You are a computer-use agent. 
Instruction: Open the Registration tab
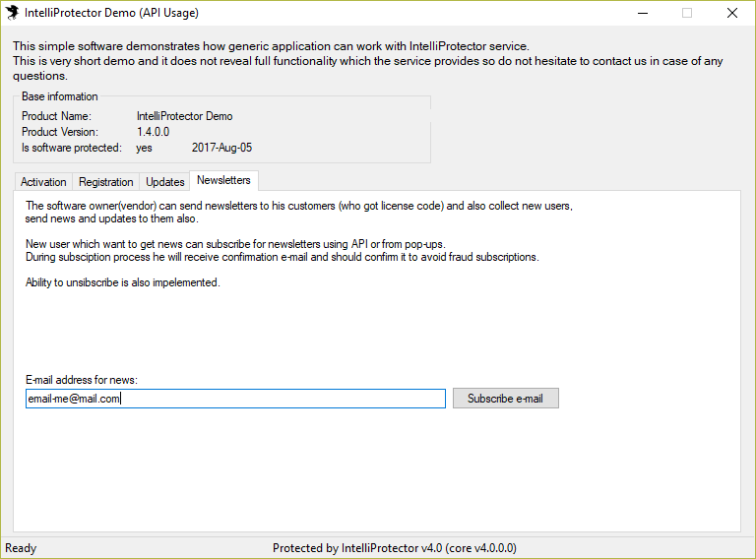coord(106,182)
